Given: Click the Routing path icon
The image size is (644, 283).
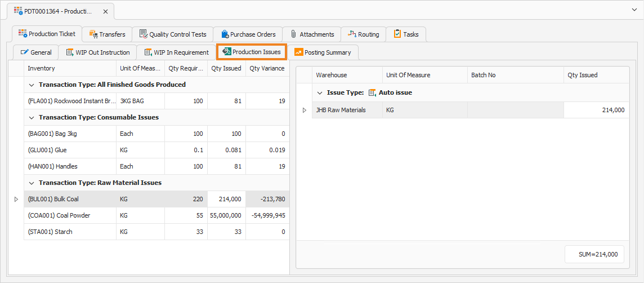Looking at the screenshot, I should point(352,34).
